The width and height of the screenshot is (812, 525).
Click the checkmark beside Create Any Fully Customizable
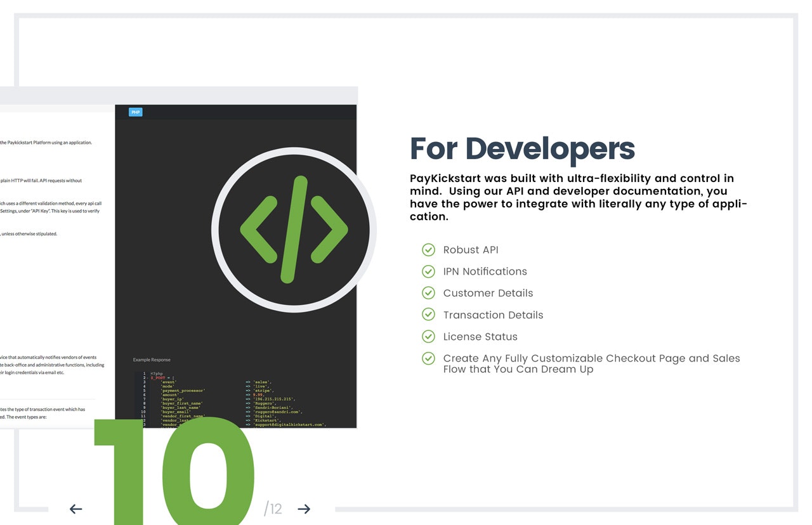pos(429,358)
